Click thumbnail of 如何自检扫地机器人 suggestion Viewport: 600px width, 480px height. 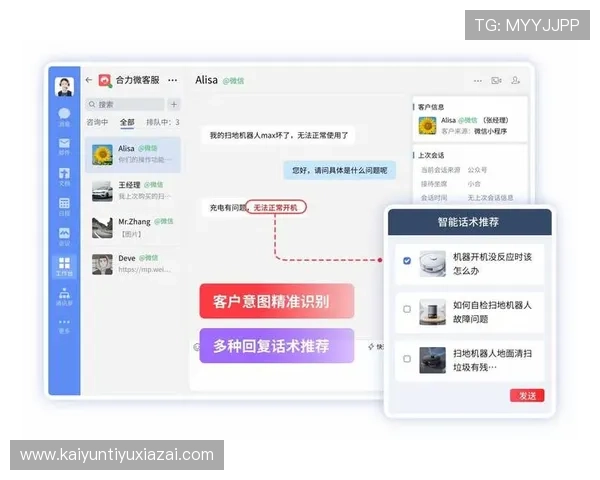click(x=432, y=312)
